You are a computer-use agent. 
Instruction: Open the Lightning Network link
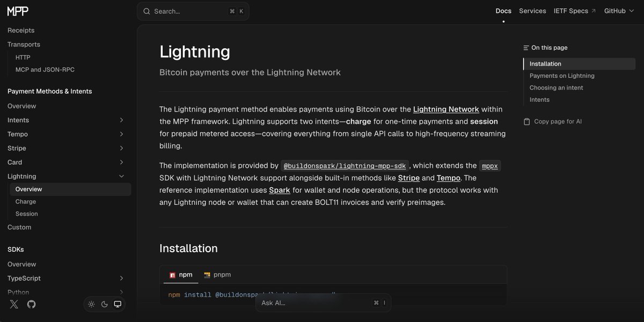446,109
